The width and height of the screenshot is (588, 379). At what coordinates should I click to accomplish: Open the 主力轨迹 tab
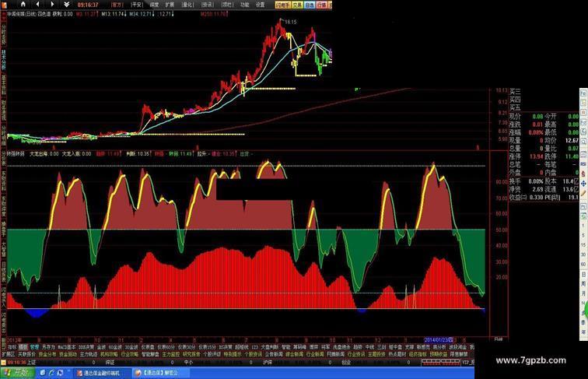89,354
